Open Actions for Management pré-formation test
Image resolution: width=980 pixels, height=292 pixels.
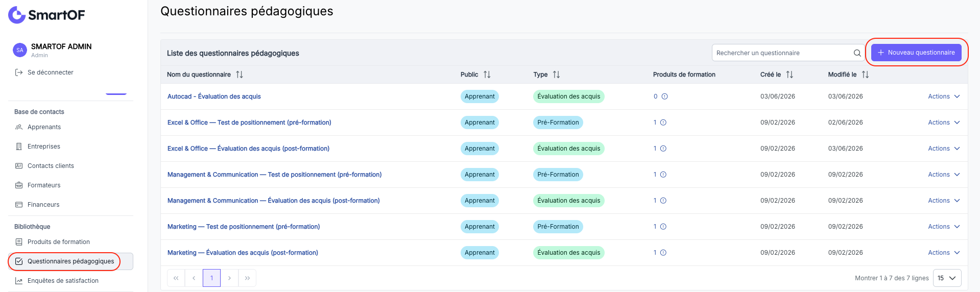(944, 175)
